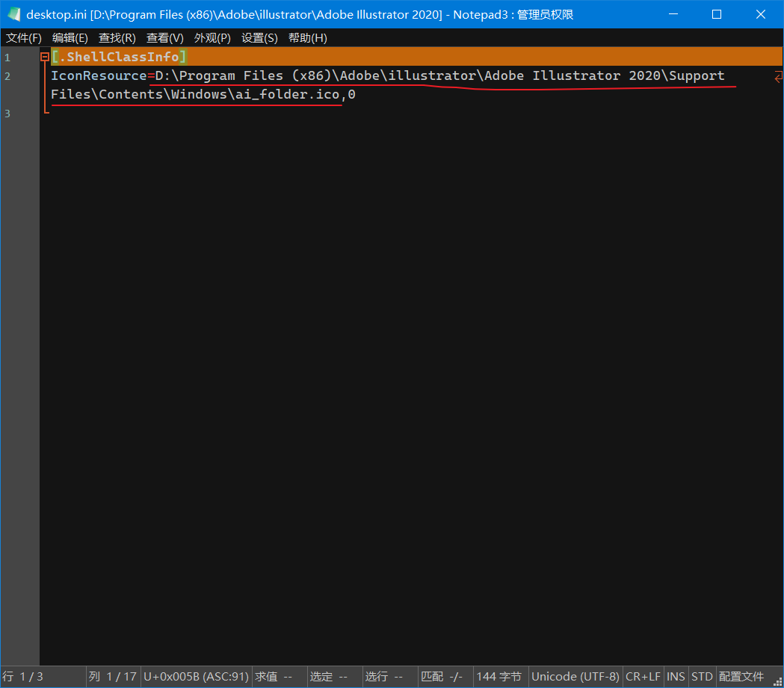784x688 pixels.
Task: Open the 设置(S) menu
Action: [x=259, y=38]
